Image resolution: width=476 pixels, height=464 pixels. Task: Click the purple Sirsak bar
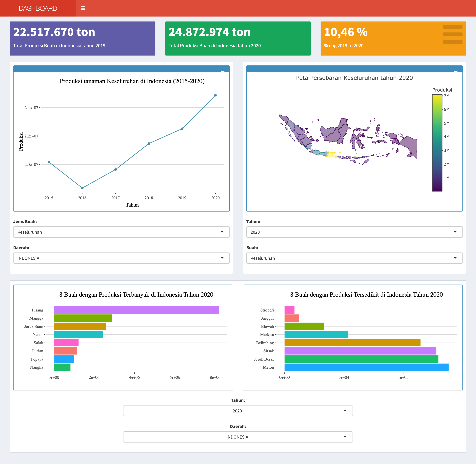[x=360, y=351]
